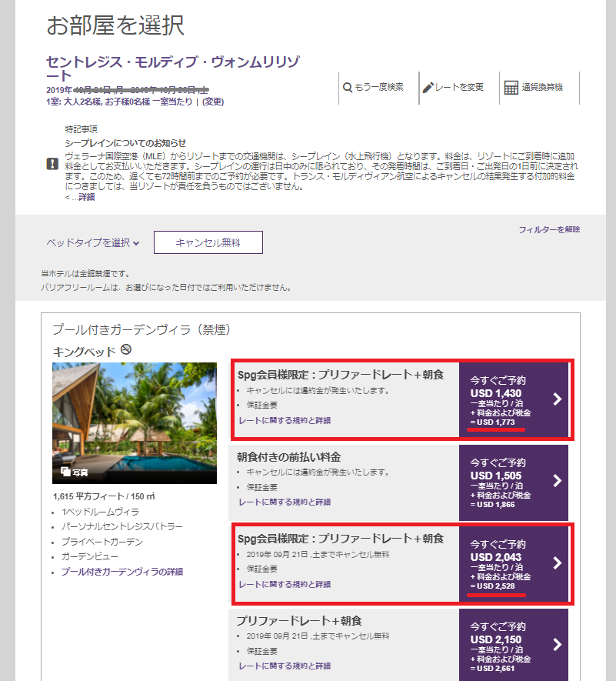
Task: Click the もう一度検索 text
Action: [379, 87]
